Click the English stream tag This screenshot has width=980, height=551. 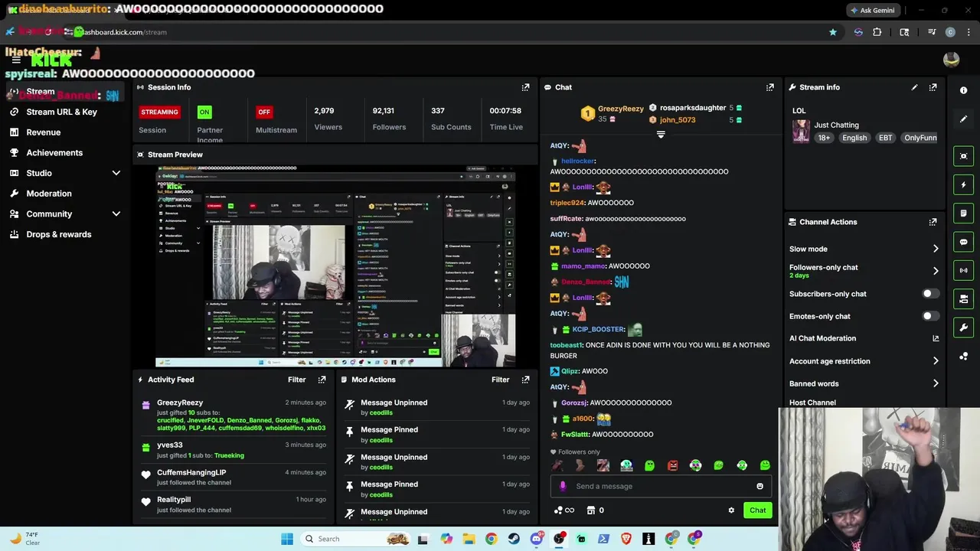[854, 138]
